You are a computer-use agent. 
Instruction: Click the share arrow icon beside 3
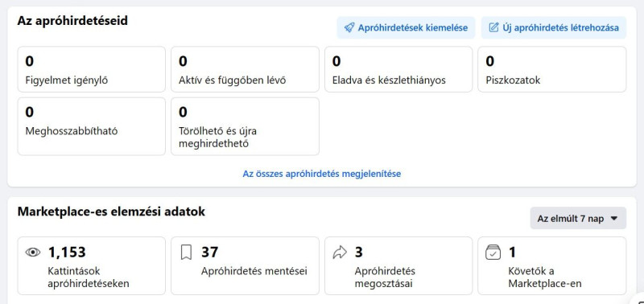point(340,253)
